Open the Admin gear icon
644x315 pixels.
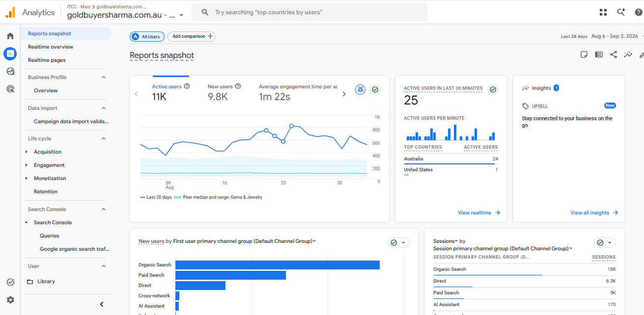click(10, 300)
